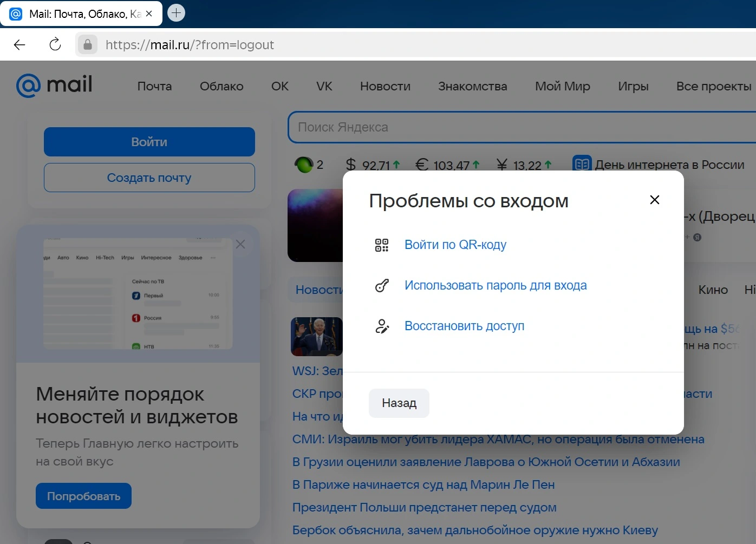Open news about Lavrov's statement in Georgia
Image resolution: width=756 pixels, height=544 pixels.
point(486,462)
